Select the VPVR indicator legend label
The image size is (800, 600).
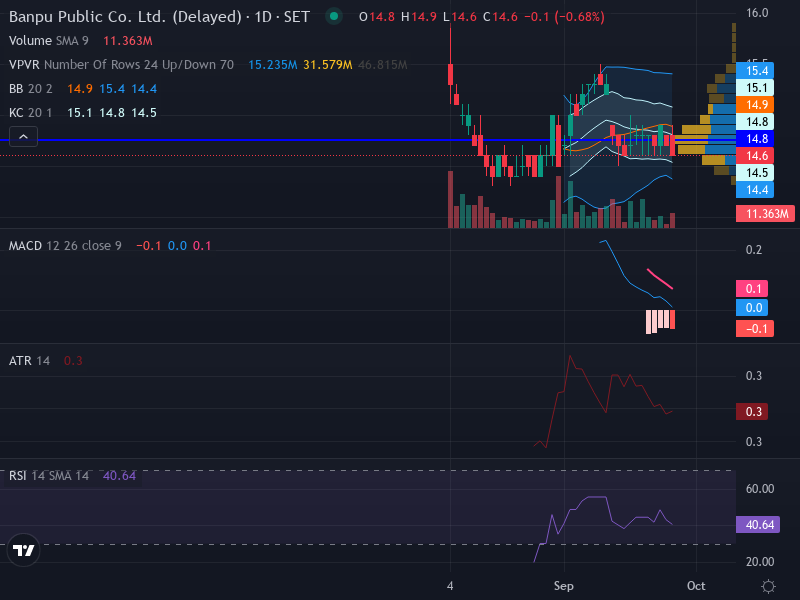[x=121, y=65]
